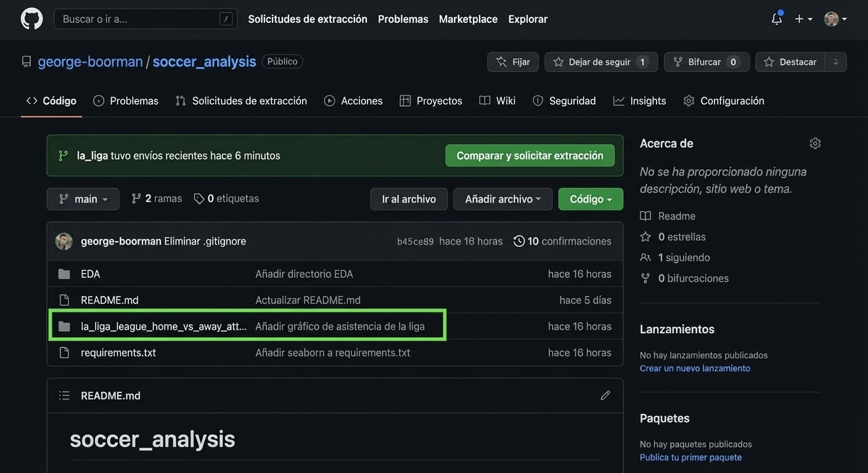Click the About settings gear icon
Screen dimensions: 868x473
pyautogui.click(x=814, y=144)
